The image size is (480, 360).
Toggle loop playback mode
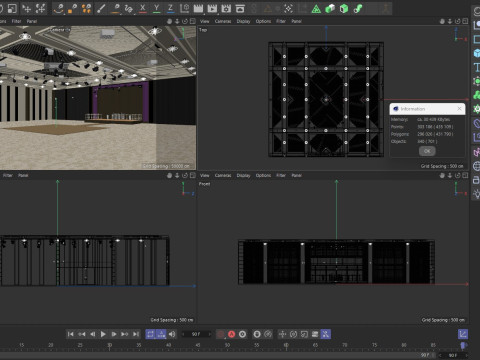150,334
